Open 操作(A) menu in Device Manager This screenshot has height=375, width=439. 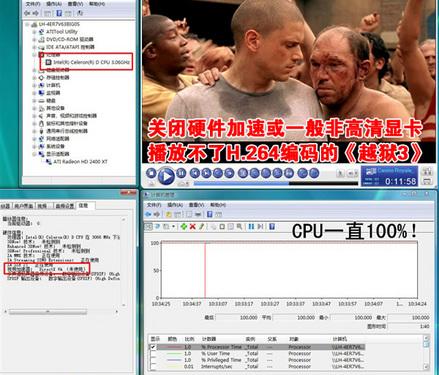point(54,4)
